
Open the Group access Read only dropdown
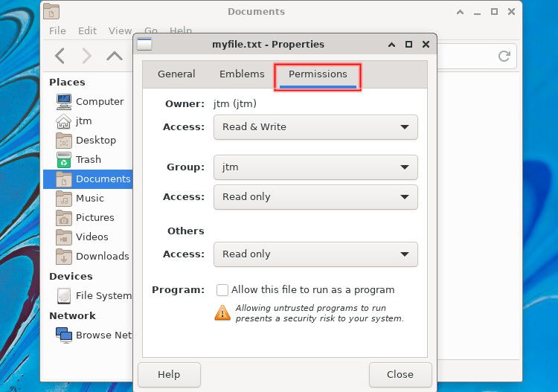(315, 197)
